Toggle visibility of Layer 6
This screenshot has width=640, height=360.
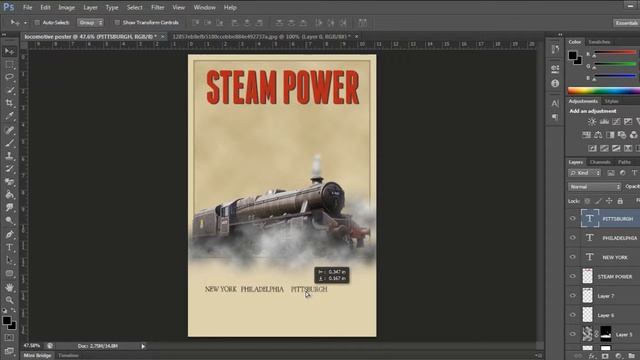[572, 315]
